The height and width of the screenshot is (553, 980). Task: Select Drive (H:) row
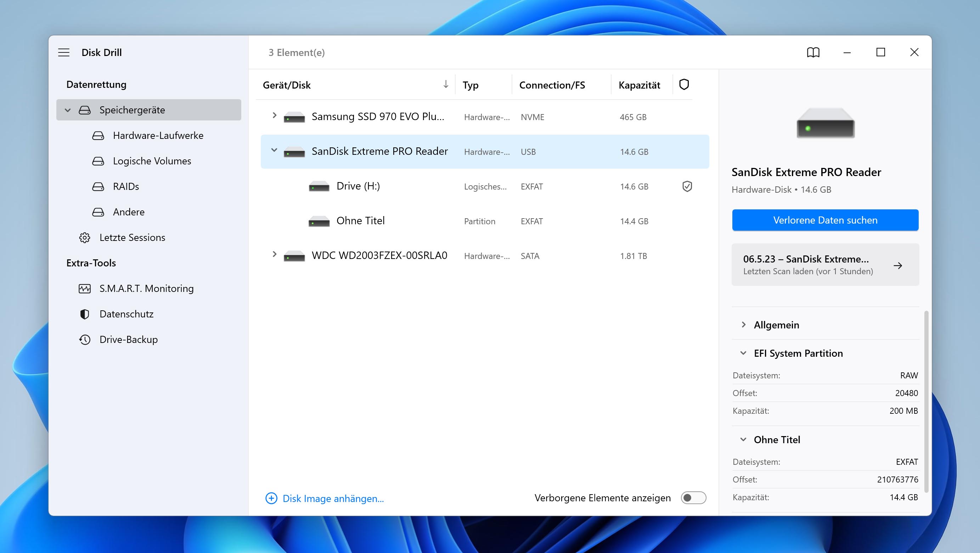tap(485, 186)
